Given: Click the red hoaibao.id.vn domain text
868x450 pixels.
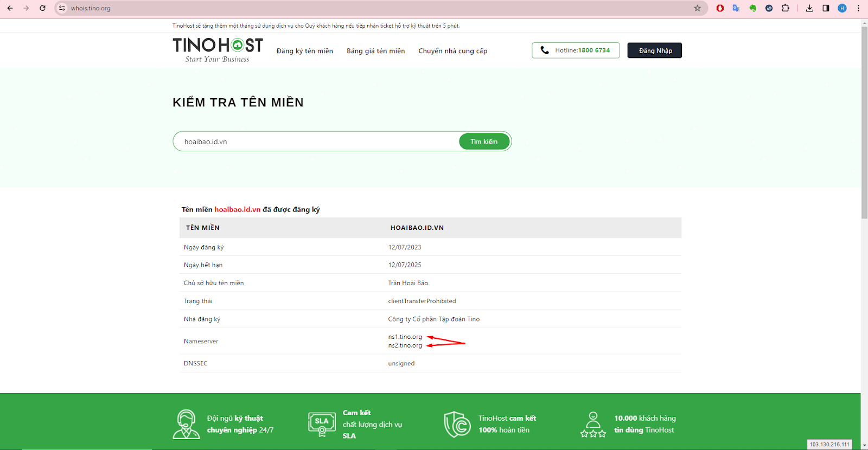Looking at the screenshot, I should 237,209.
